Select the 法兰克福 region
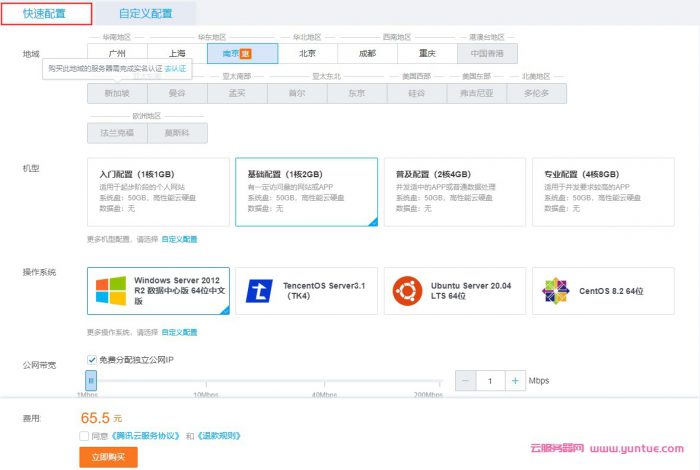700x470 pixels. coord(117,133)
